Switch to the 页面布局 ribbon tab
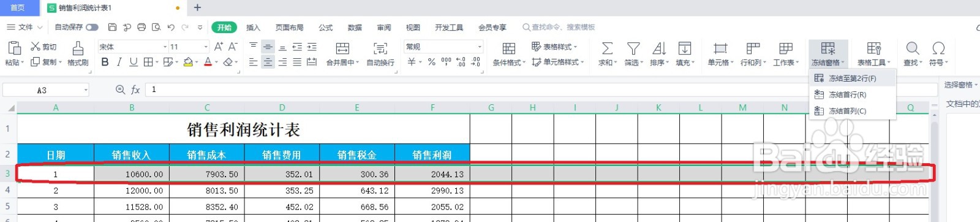The image size is (980, 222). tap(289, 28)
